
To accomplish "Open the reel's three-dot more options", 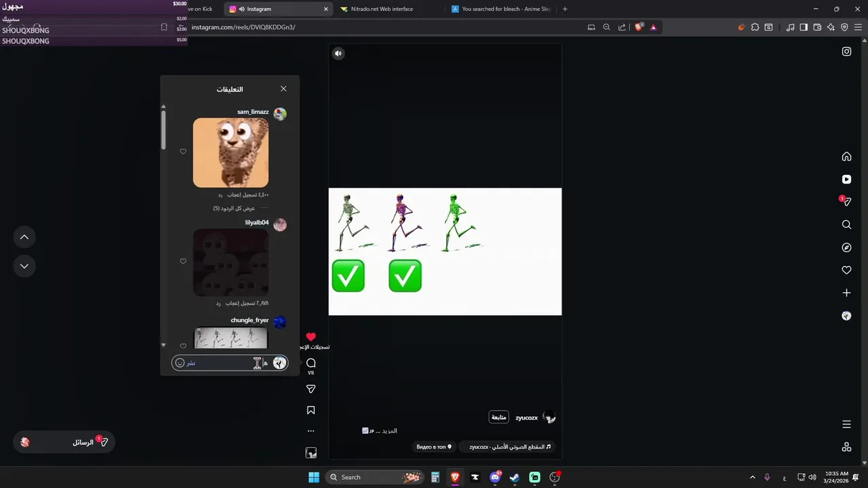I will (311, 431).
